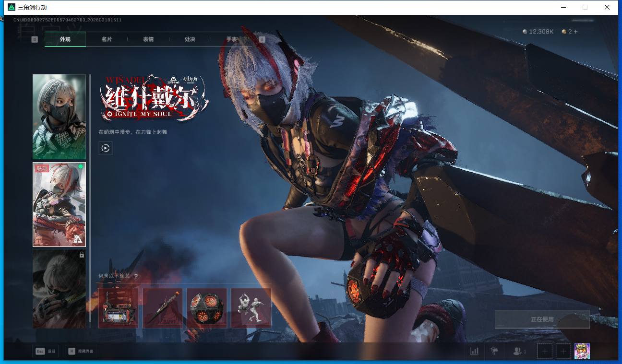View the spherical grenade bundle item
The height and width of the screenshot is (364, 622).
207,308
